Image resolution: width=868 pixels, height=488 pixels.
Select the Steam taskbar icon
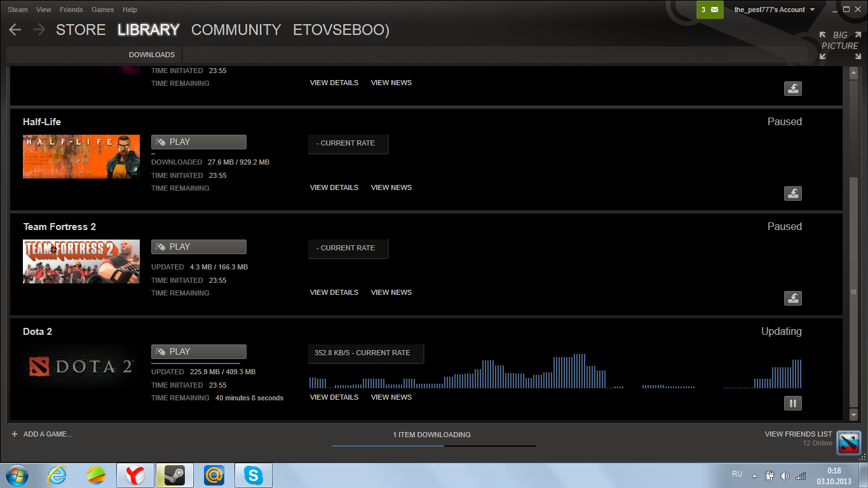(x=174, y=475)
